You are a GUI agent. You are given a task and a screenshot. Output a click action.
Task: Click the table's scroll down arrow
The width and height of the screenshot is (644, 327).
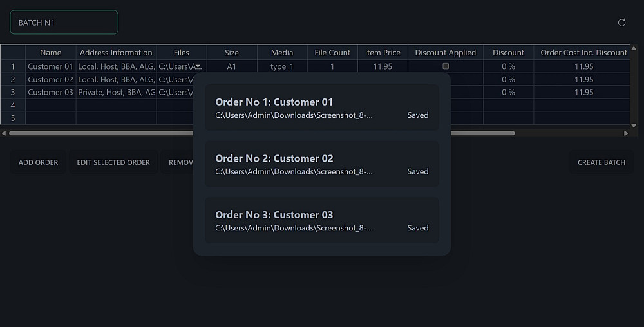pyautogui.click(x=634, y=126)
